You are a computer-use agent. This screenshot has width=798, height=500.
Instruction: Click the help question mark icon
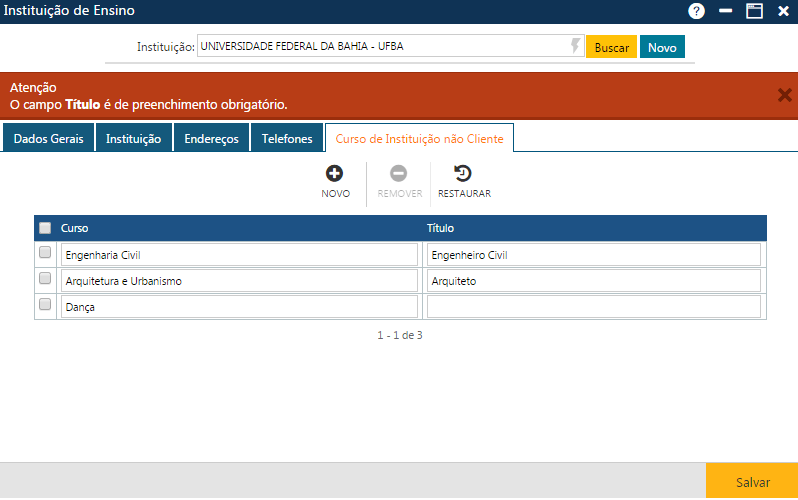pyautogui.click(x=697, y=11)
